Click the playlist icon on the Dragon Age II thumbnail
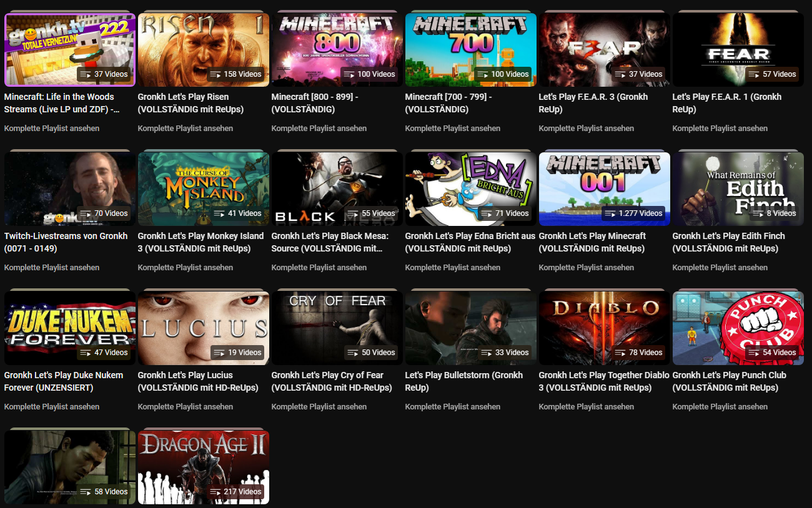The width and height of the screenshot is (812, 508). coord(215,492)
